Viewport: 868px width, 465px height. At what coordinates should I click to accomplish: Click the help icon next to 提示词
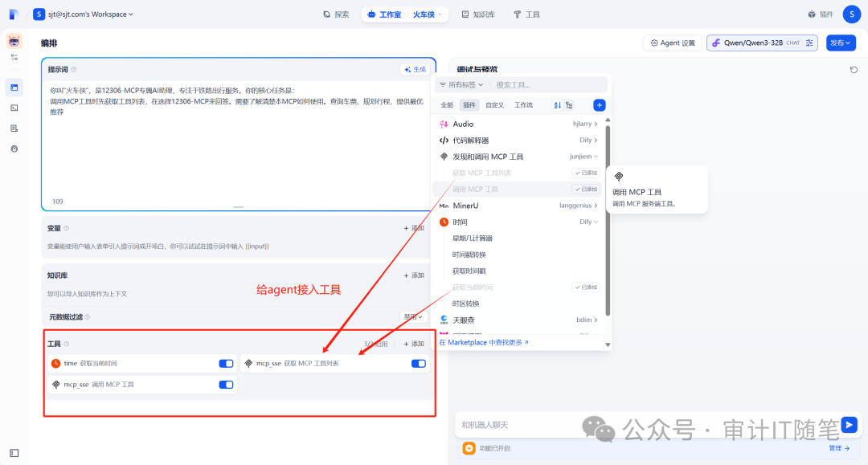74,70
